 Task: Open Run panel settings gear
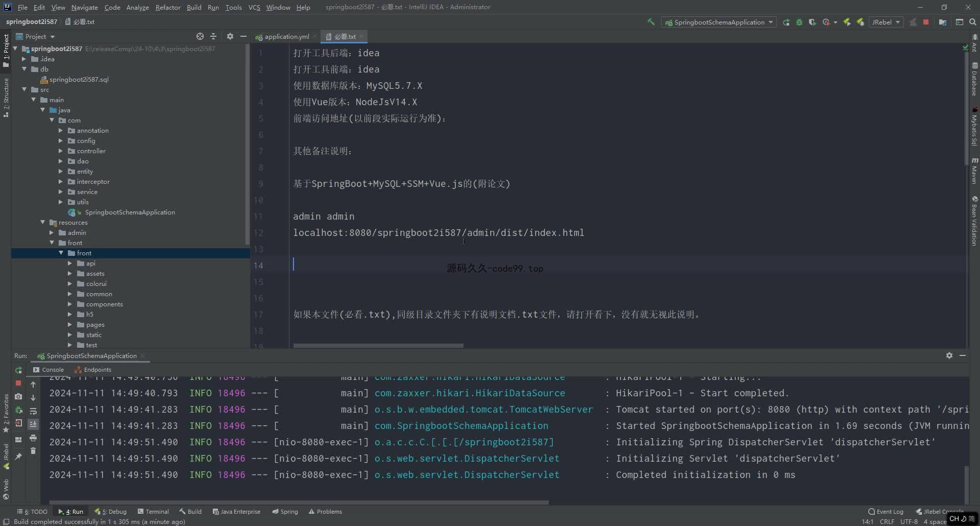tap(949, 355)
